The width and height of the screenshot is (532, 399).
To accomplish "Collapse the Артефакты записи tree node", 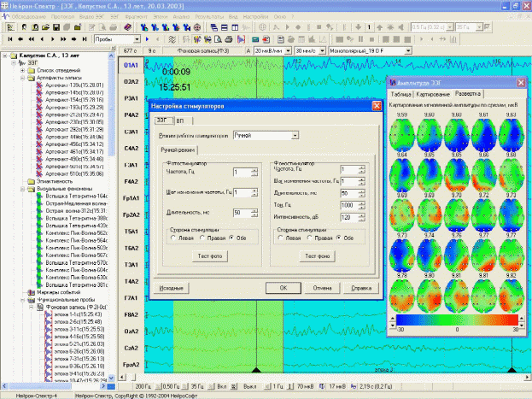I will click(x=23, y=78).
